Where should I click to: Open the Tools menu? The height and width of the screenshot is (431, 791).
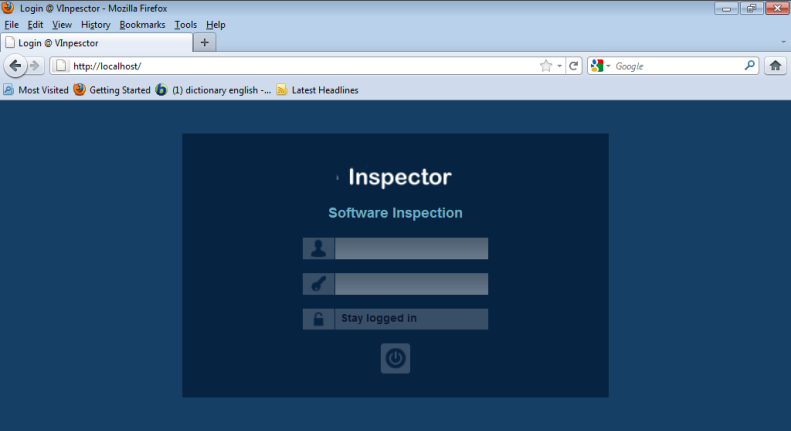click(x=185, y=24)
